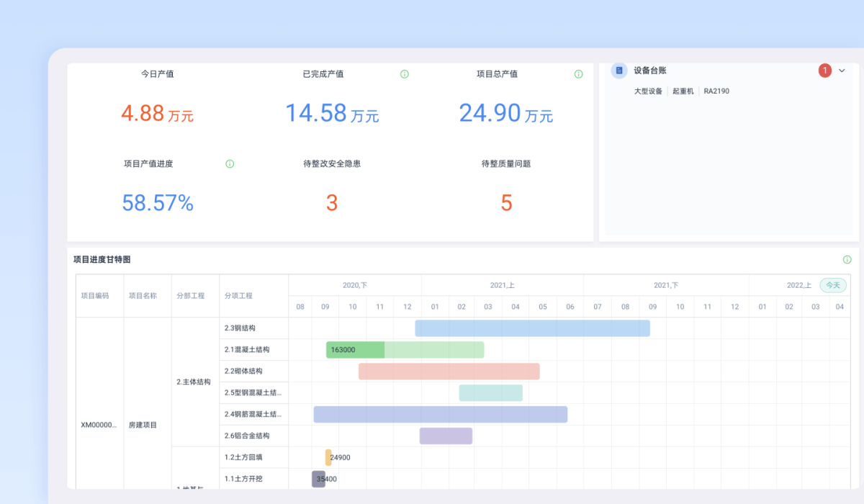Click the 2022,上 period header

pos(799,285)
